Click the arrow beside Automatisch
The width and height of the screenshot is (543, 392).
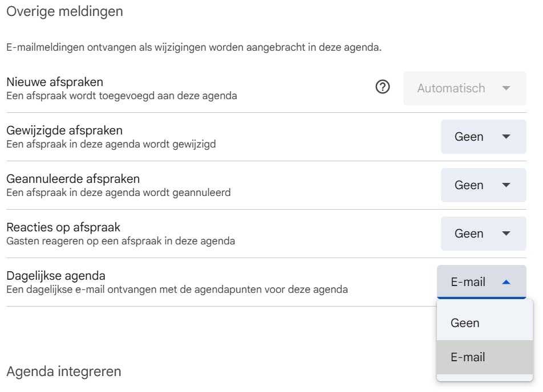(x=505, y=88)
